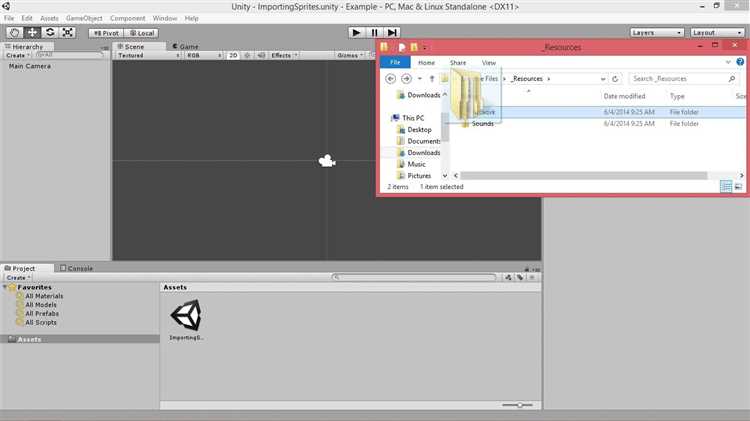The width and height of the screenshot is (750, 421).
Task: Select the Scale tool
Action: 67,33
